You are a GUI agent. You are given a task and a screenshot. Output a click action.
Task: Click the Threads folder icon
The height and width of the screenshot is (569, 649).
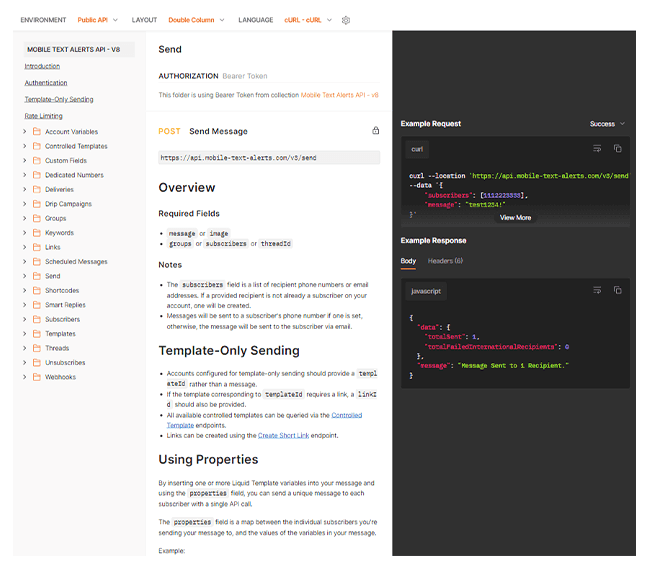(37, 348)
